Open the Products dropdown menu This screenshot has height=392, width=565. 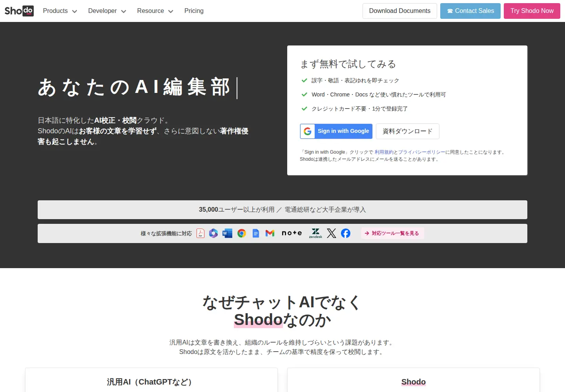(60, 11)
